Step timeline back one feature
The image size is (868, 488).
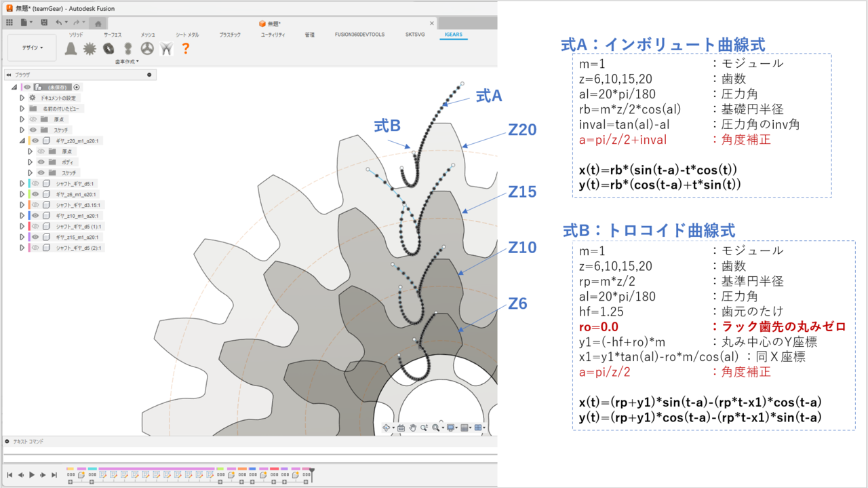[20, 475]
